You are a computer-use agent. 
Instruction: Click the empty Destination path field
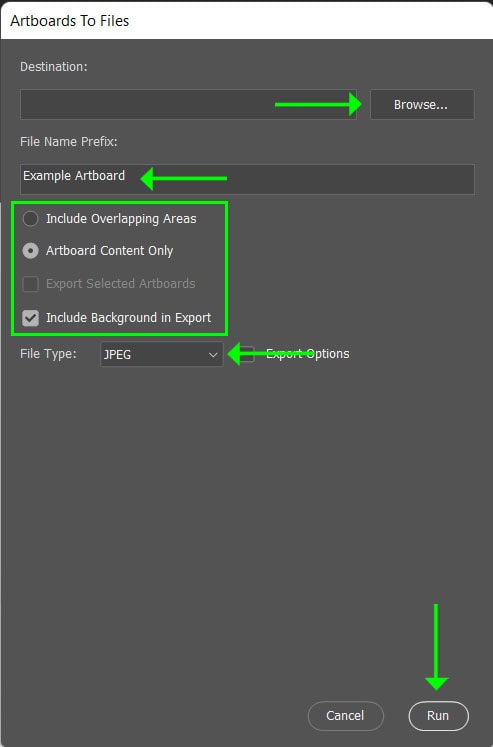click(188, 104)
